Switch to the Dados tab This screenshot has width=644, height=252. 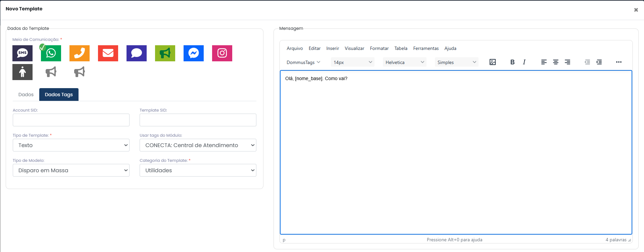point(26,94)
